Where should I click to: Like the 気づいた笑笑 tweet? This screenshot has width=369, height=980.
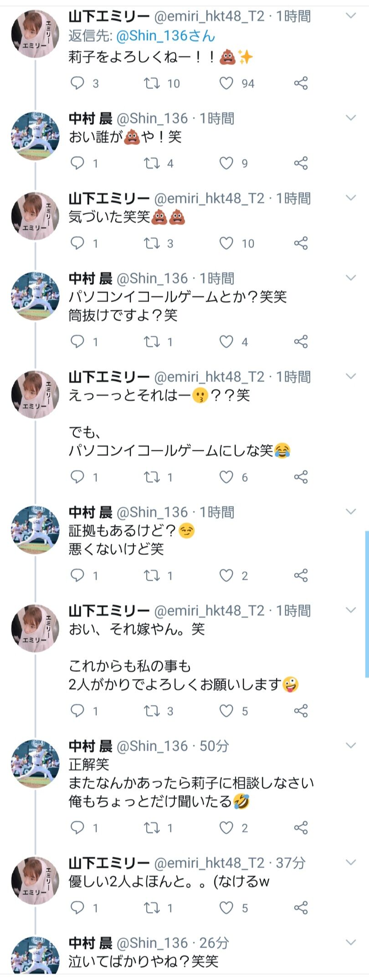coord(226,243)
